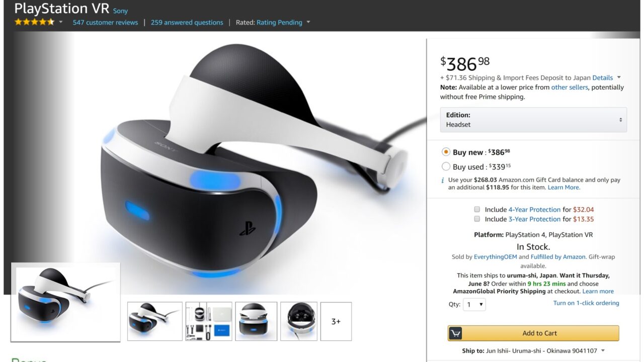Open the 3+ more images tile
This screenshot has height=362, width=644.
coord(336,321)
